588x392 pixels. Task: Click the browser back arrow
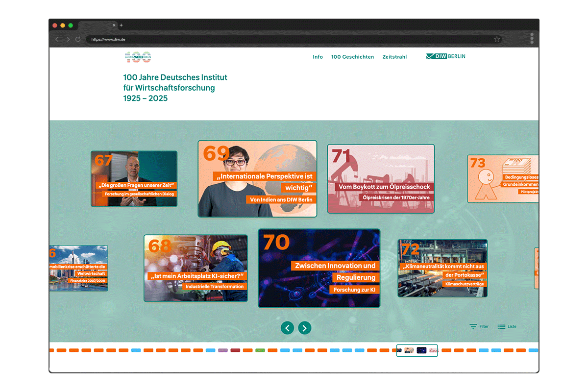click(x=57, y=39)
